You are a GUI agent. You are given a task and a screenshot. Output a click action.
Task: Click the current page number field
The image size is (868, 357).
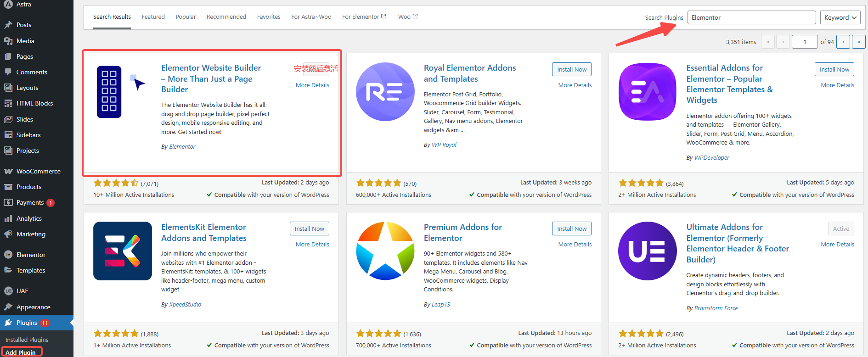[805, 42]
